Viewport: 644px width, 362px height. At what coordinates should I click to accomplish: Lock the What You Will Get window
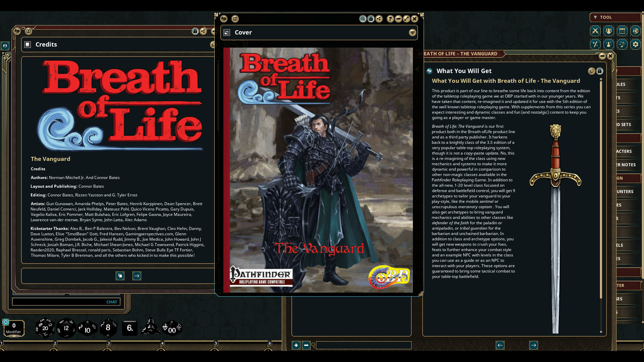coord(600,71)
